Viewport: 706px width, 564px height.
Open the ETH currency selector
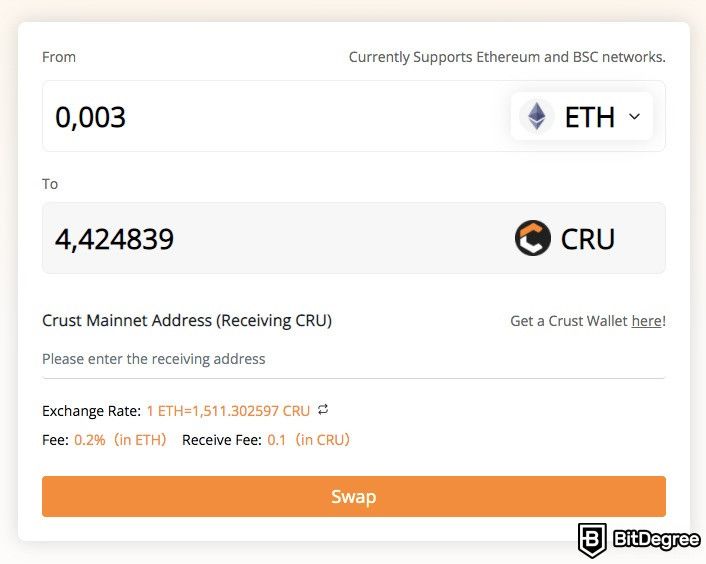pyautogui.click(x=581, y=117)
